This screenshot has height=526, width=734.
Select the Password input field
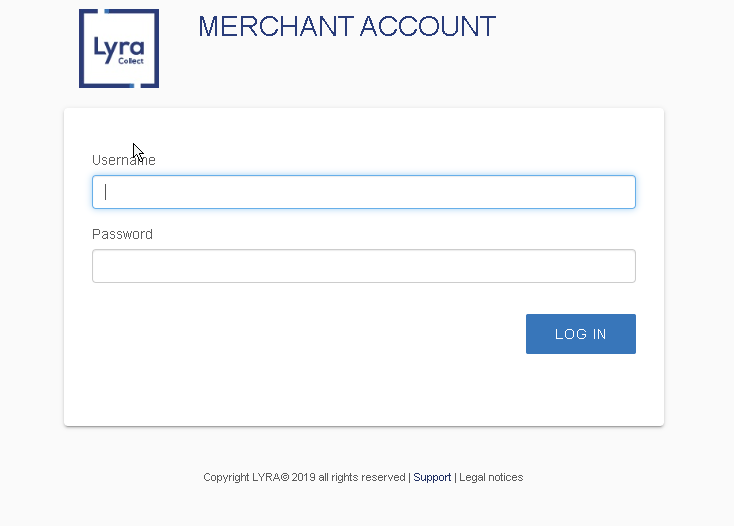(364, 266)
